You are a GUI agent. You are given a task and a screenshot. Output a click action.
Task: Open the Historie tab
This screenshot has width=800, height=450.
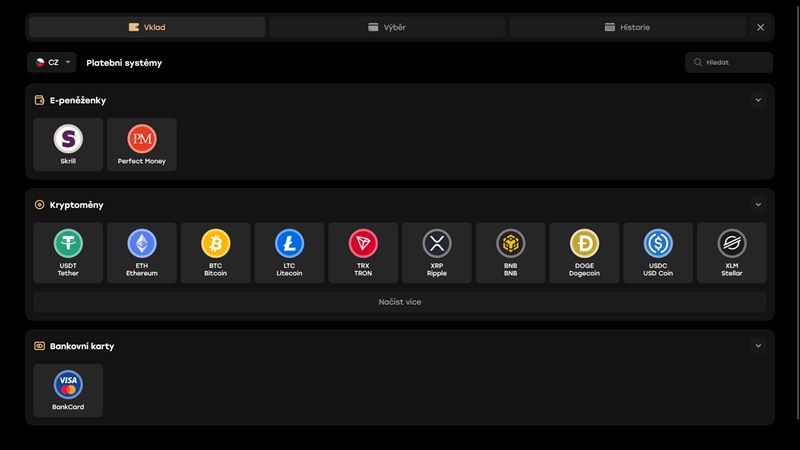pos(628,27)
